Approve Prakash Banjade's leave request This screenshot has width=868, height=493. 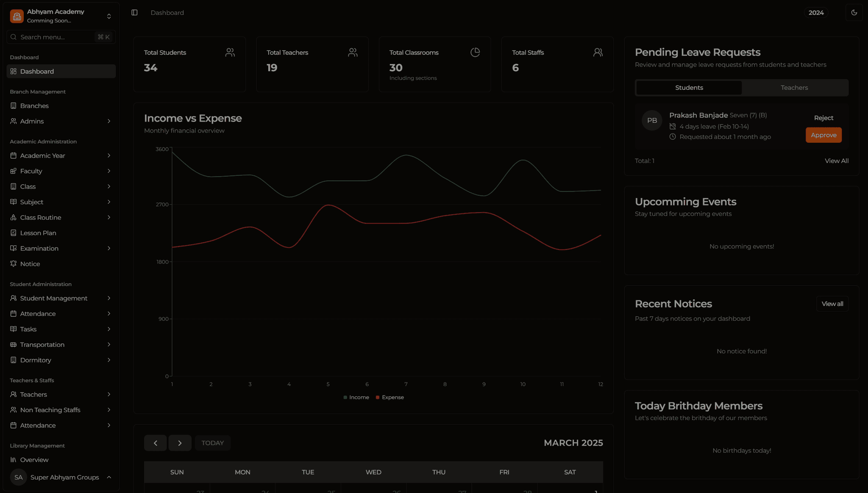coord(823,135)
